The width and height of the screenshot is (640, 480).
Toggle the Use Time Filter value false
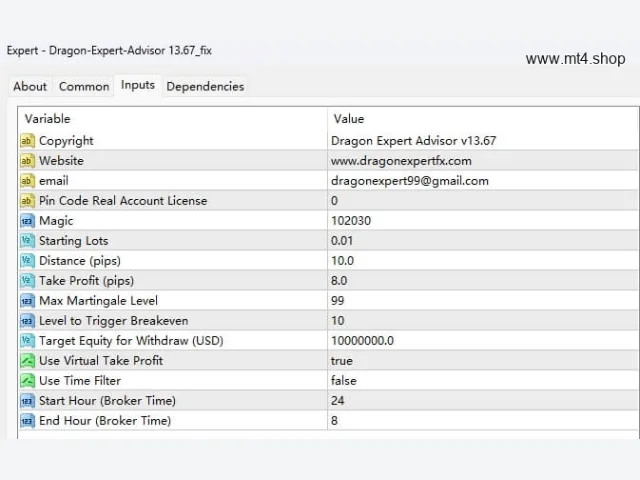[344, 381]
